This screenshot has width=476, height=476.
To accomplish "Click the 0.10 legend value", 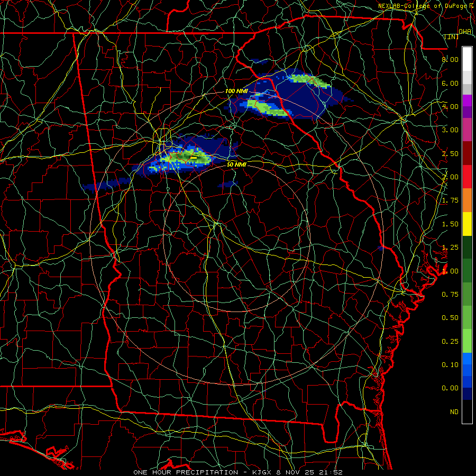I will (450, 365).
